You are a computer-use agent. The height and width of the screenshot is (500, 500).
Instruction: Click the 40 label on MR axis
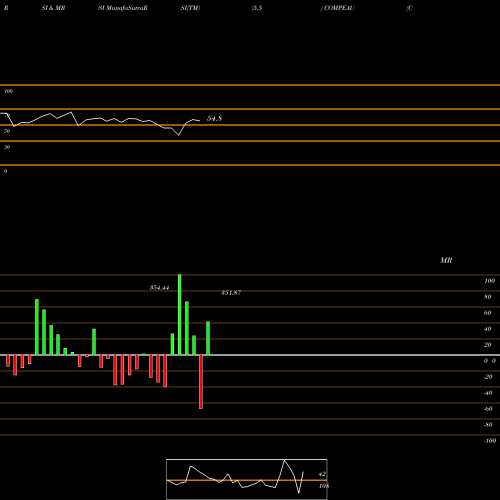(x=488, y=329)
